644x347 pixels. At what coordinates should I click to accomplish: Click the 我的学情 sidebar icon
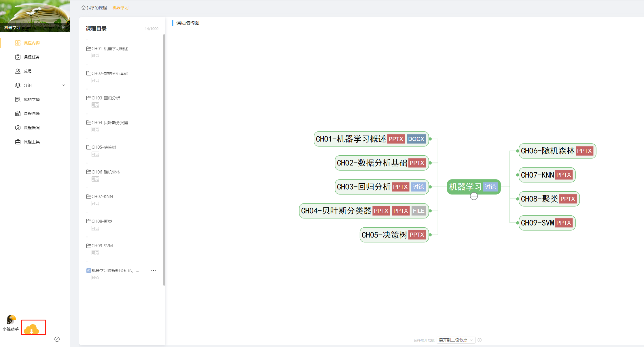(x=18, y=99)
